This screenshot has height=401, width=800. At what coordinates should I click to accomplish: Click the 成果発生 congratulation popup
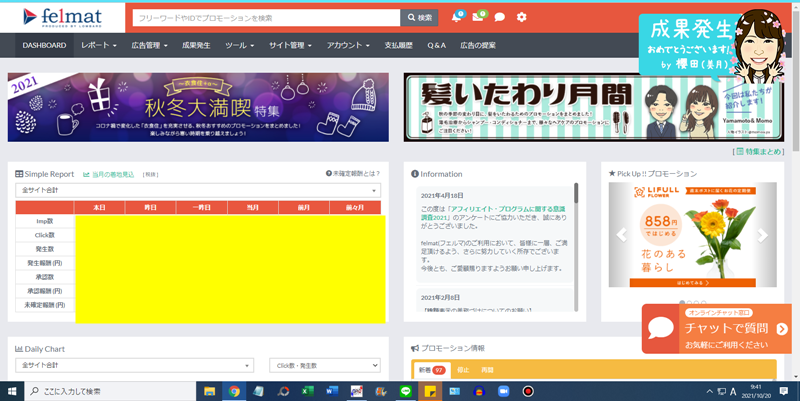(x=712, y=46)
